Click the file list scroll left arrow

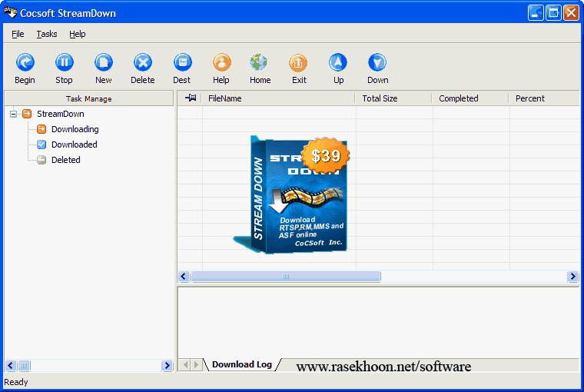tap(183, 277)
